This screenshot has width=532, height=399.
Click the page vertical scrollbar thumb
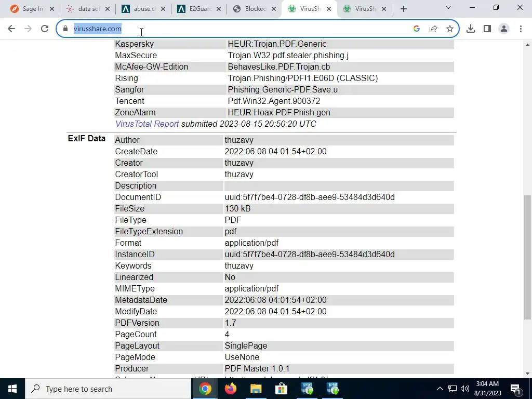(x=527, y=257)
